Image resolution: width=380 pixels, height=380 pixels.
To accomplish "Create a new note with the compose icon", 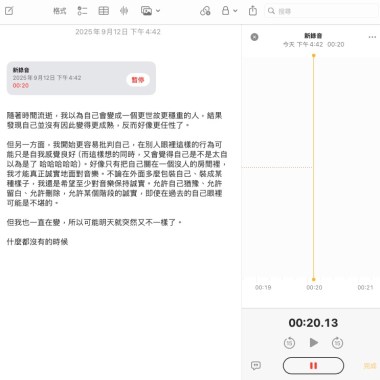I will [9, 11].
